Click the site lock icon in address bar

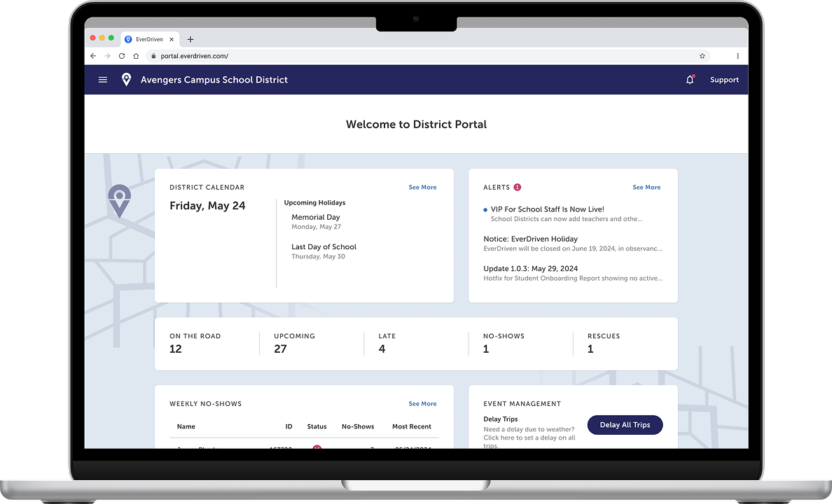(153, 56)
